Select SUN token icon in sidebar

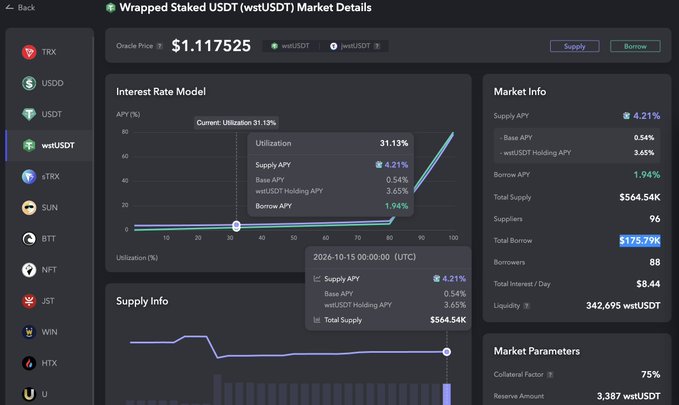click(29, 208)
